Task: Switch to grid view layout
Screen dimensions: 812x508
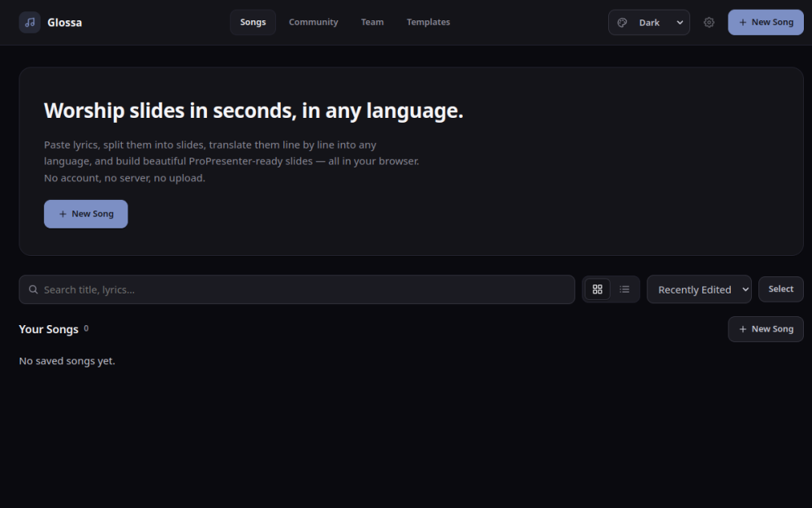Action: [x=597, y=289]
